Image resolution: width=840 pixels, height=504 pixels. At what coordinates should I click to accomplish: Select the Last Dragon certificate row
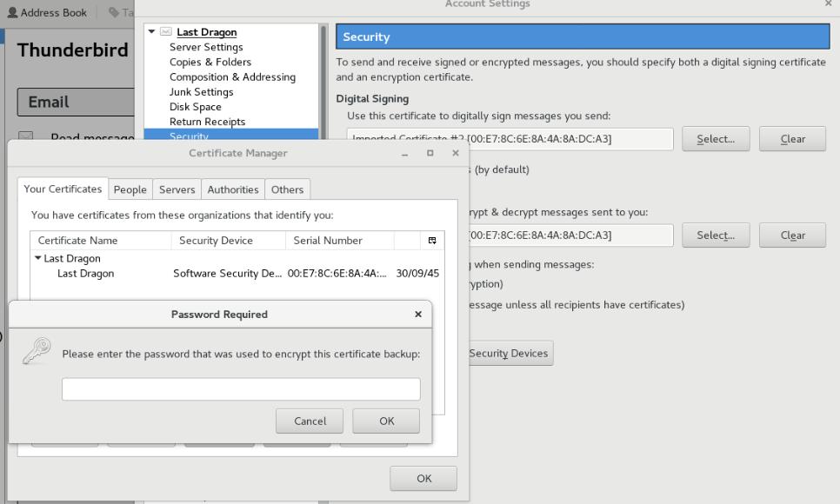[x=85, y=274]
